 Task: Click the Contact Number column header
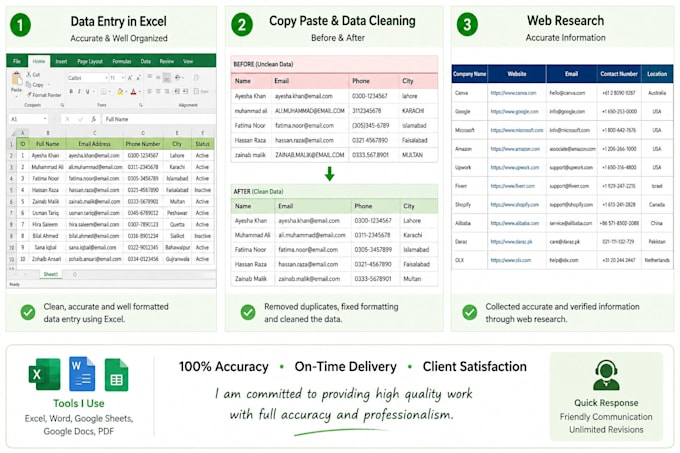[619, 74]
